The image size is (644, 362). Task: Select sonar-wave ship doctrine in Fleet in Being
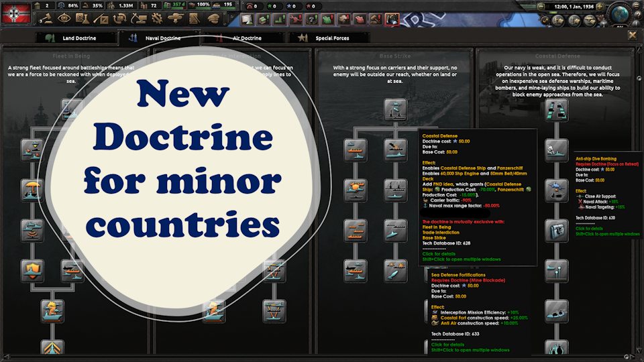[32, 230]
